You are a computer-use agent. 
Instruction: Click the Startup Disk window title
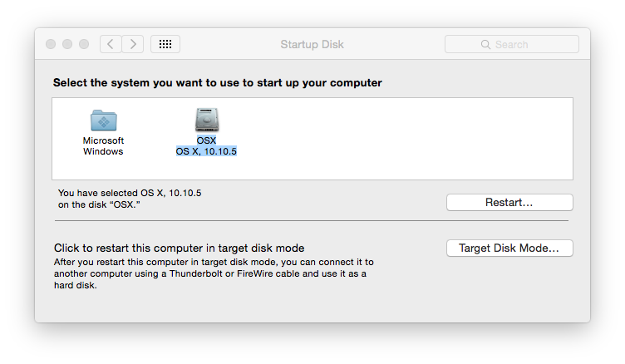click(312, 44)
